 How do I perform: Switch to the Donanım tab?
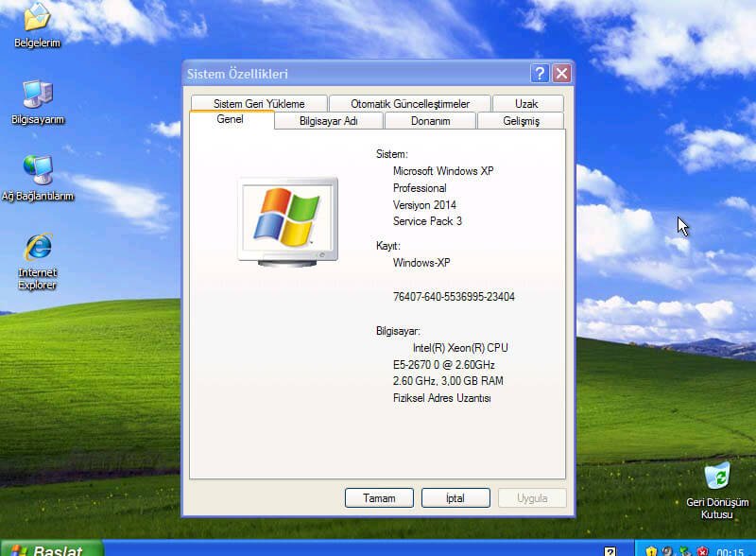[431, 121]
